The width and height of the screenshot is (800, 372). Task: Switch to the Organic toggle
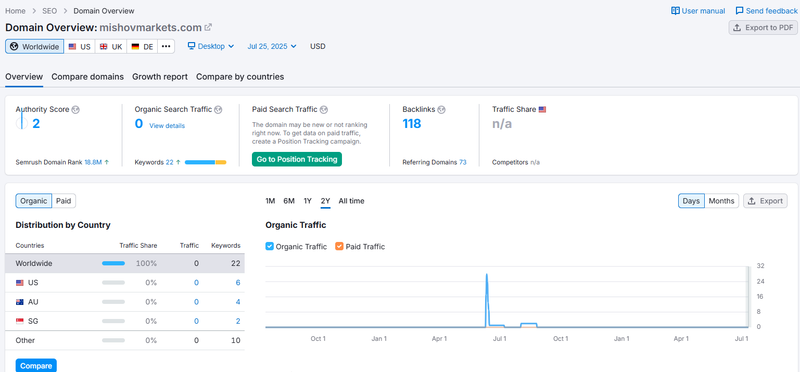(x=34, y=201)
